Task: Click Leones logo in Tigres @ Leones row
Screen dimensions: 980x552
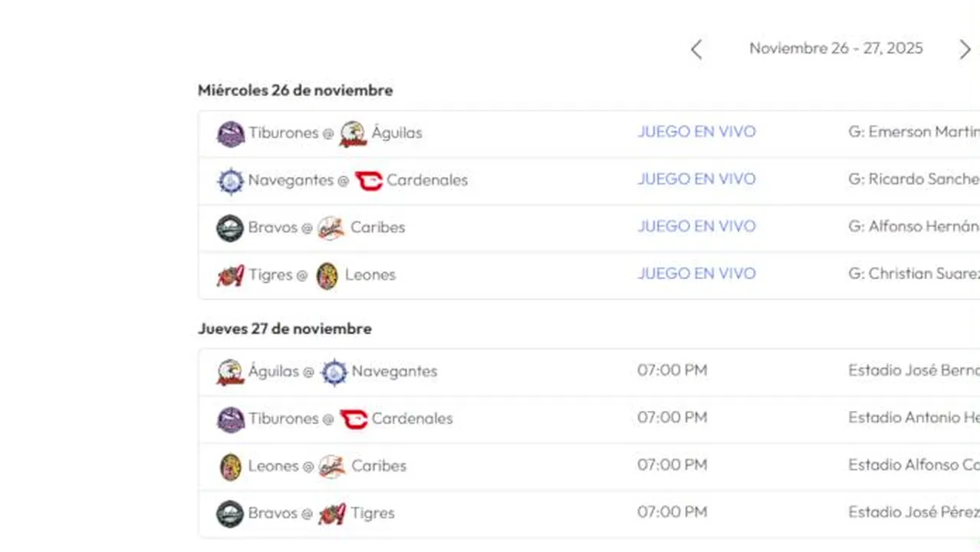Action: click(x=327, y=276)
